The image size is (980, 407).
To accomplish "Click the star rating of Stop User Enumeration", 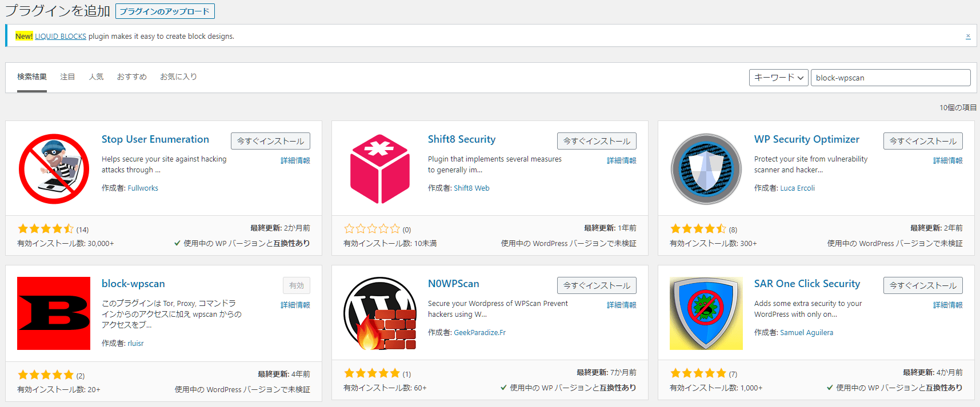I will pos(46,229).
